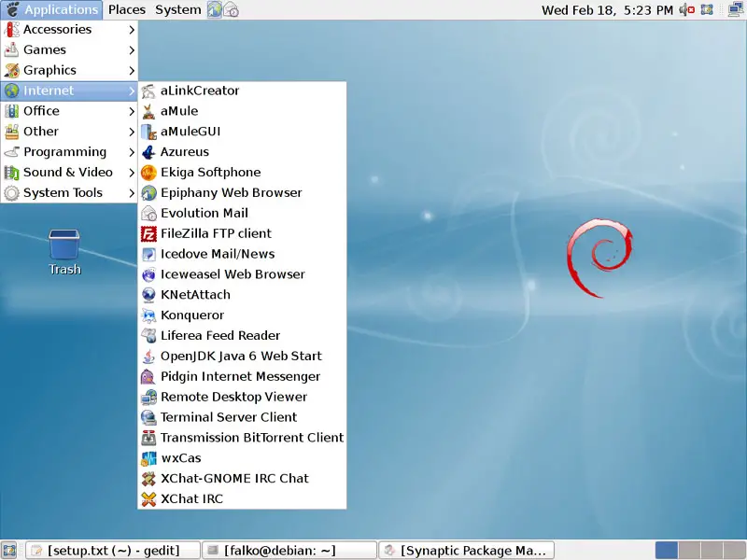This screenshot has width=747, height=560.
Task: Click the KNetAttach icon
Action: 148,295
